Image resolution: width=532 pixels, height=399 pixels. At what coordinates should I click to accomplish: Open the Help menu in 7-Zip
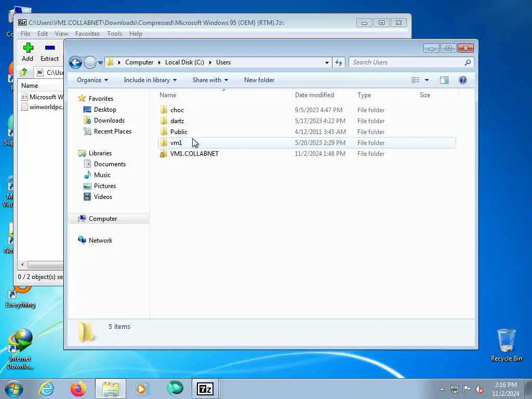pos(136,34)
